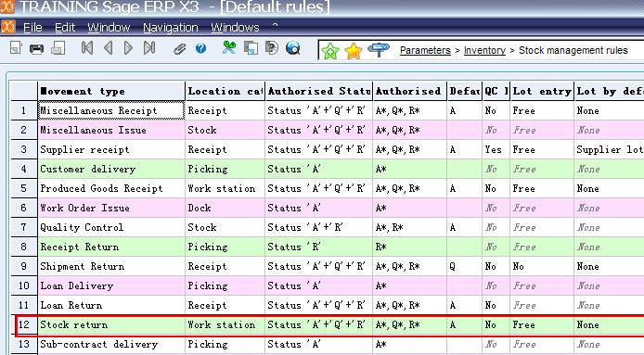Jump to last record arrow
The image size is (644, 355).
coord(149,48)
